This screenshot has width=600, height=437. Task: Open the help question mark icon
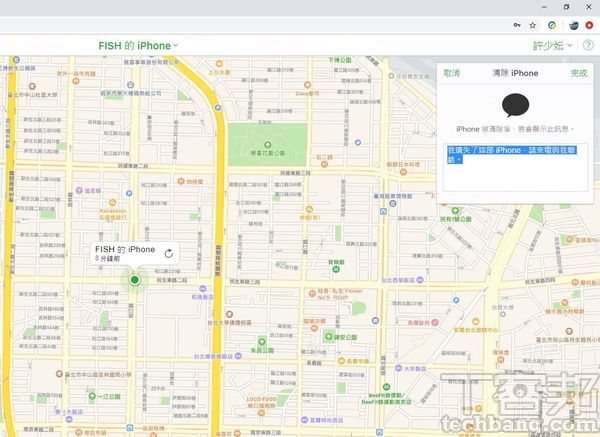[x=588, y=46]
